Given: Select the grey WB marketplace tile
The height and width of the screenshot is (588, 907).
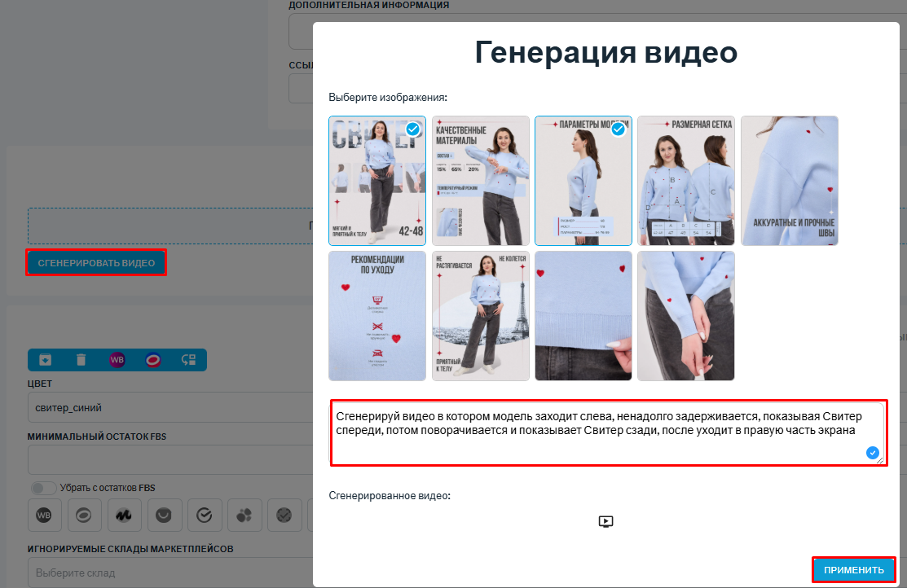Looking at the screenshot, I should click(x=44, y=515).
